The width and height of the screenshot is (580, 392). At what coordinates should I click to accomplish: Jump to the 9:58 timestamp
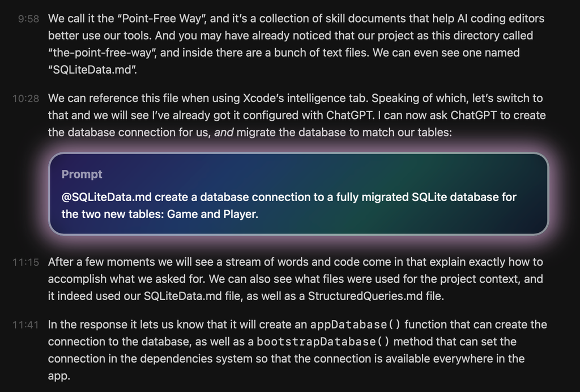28,19
